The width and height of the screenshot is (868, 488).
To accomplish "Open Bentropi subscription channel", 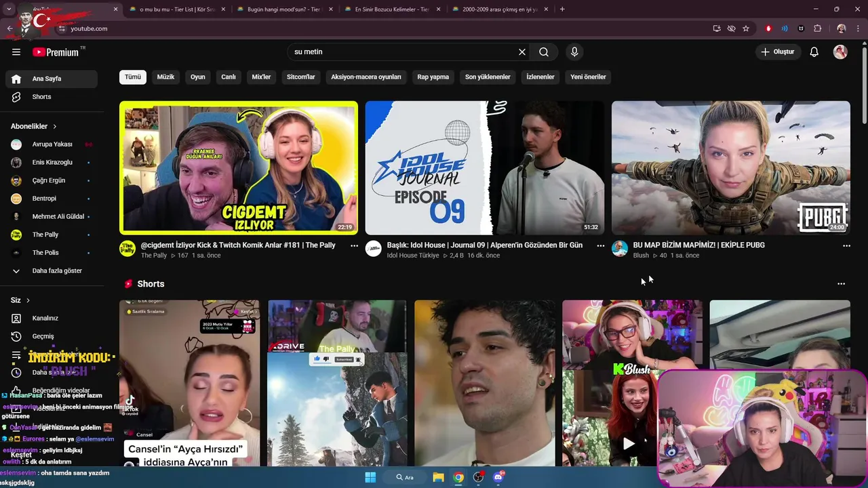I will 52,199.
